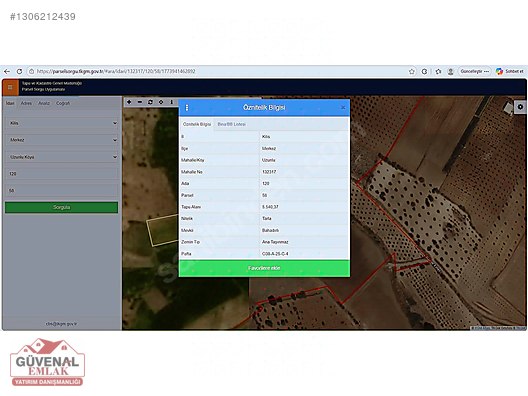Screen dimensions: 528x396
Task: Click the Tapu ve Kadastro header title
Action: coord(52,83)
